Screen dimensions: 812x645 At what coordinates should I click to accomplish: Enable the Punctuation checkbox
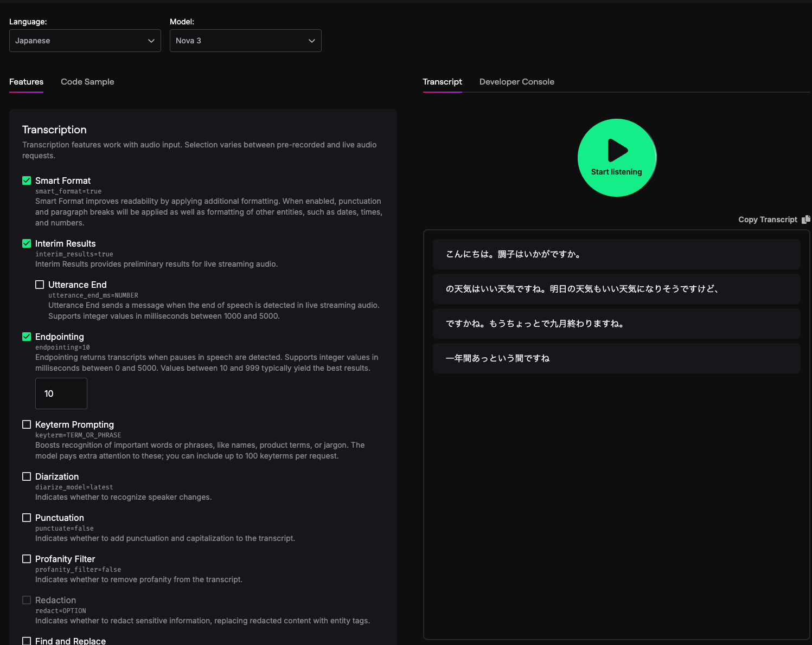coord(27,518)
